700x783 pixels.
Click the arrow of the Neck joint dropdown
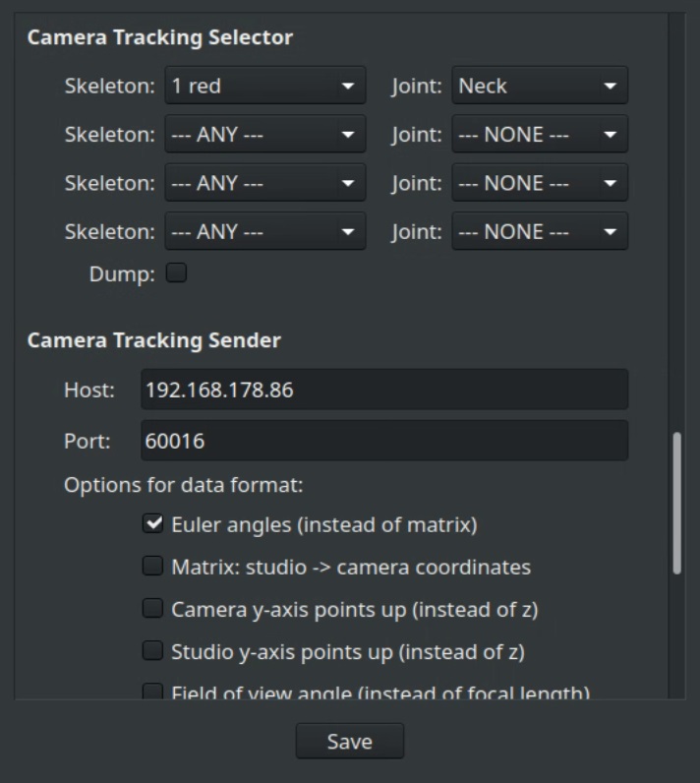(x=611, y=87)
